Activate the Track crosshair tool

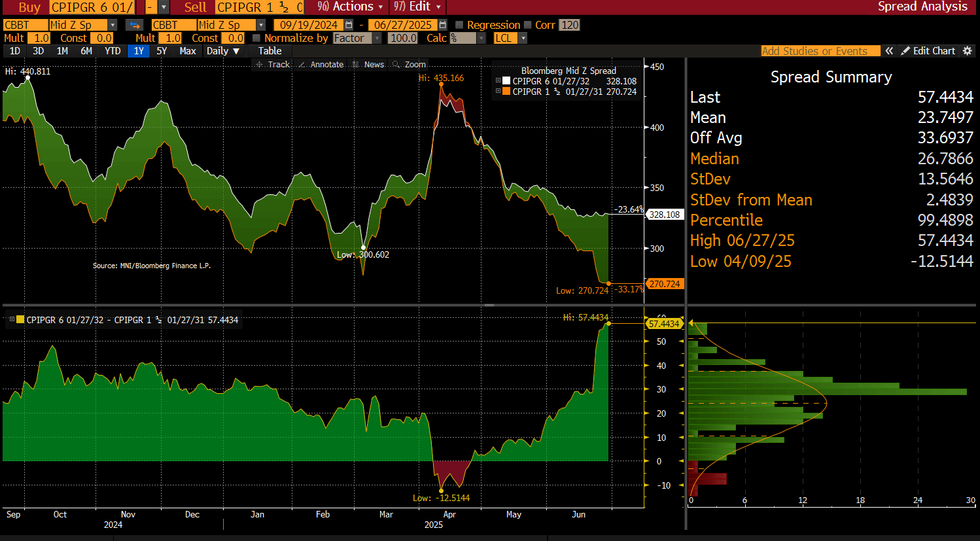click(273, 64)
